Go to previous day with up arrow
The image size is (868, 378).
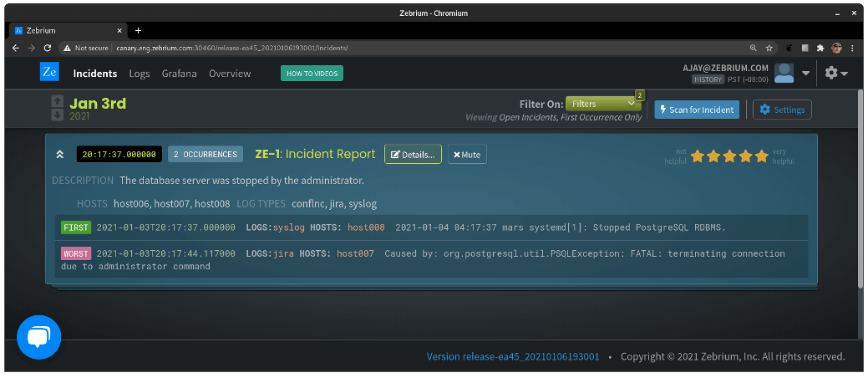point(58,101)
